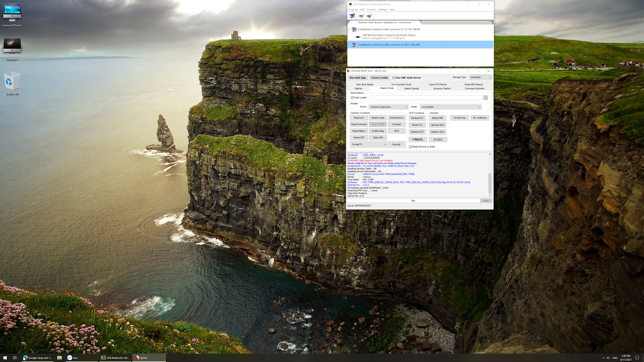
Task: Toggle Reset Device on finish checkbox
Action: [410, 147]
